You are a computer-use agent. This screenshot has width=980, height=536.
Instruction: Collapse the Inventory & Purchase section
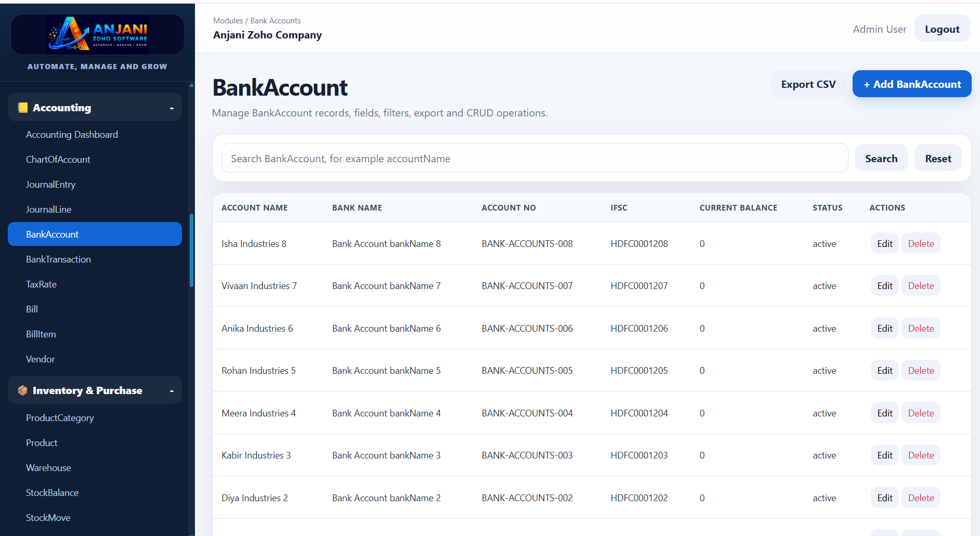[172, 391]
